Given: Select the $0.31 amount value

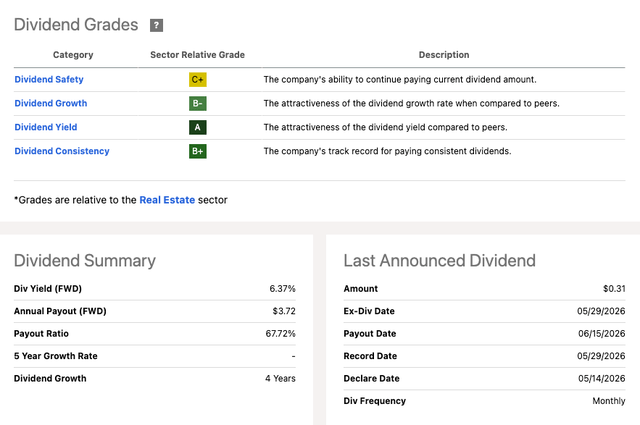Looking at the screenshot, I should (614, 289).
